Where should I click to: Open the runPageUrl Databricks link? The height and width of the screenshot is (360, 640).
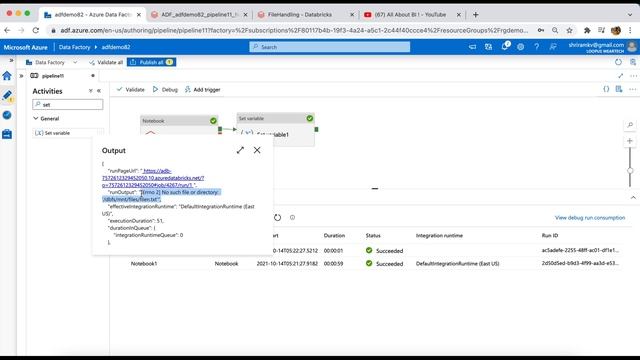[x=153, y=178]
